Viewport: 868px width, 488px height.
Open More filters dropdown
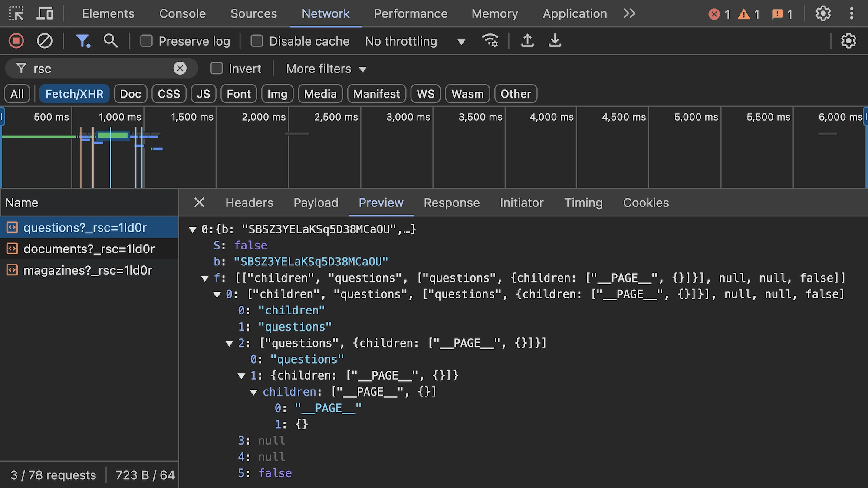click(326, 69)
